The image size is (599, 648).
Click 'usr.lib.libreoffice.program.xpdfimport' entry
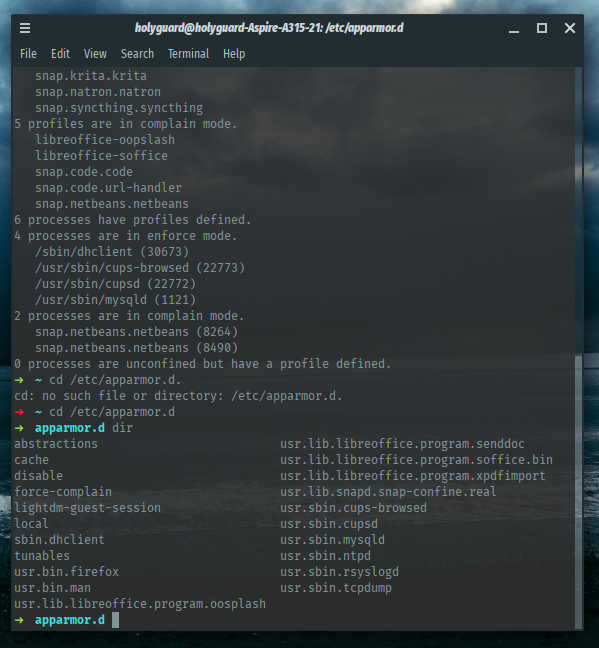click(x=413, y=476)
